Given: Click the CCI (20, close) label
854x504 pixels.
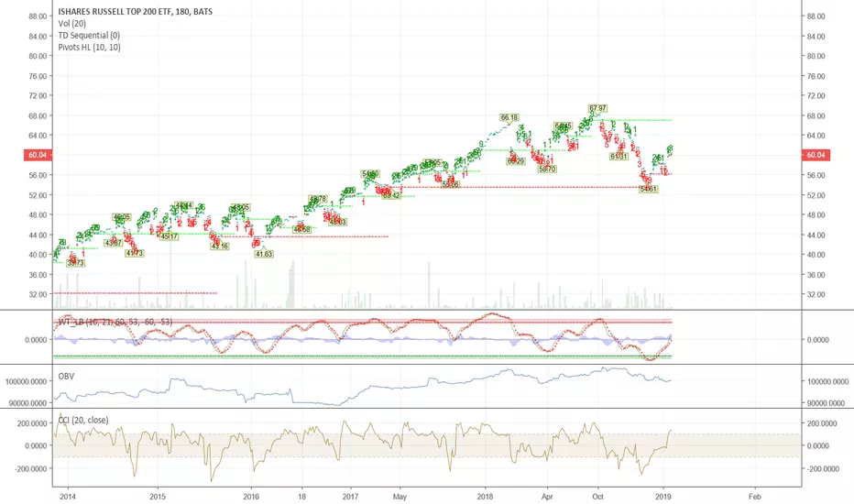Looking at the screenshot, I should (x=82, y=420).
